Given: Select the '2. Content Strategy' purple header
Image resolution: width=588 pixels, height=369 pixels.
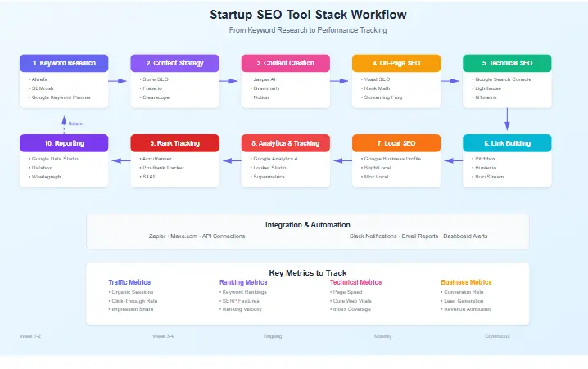Looking at the screenshot, I should [174, 63].
